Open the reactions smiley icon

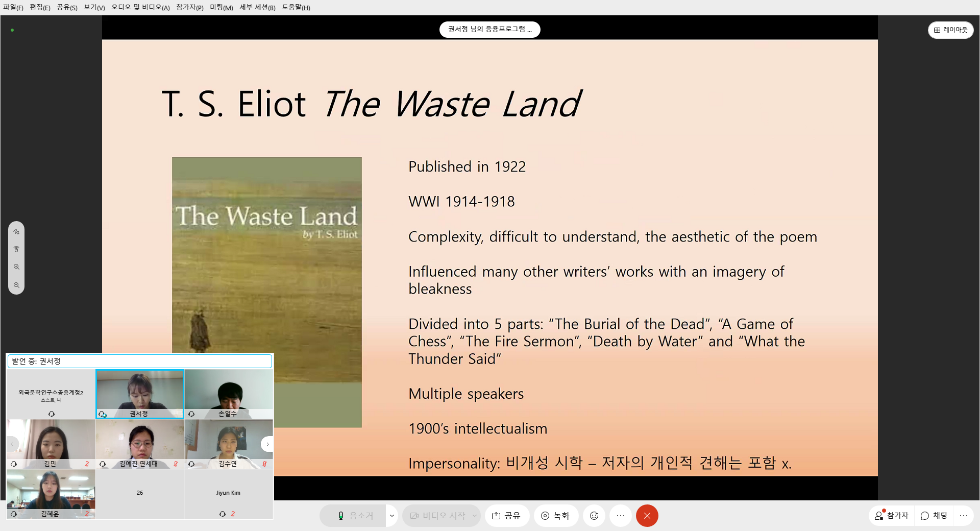pos(594,516)
